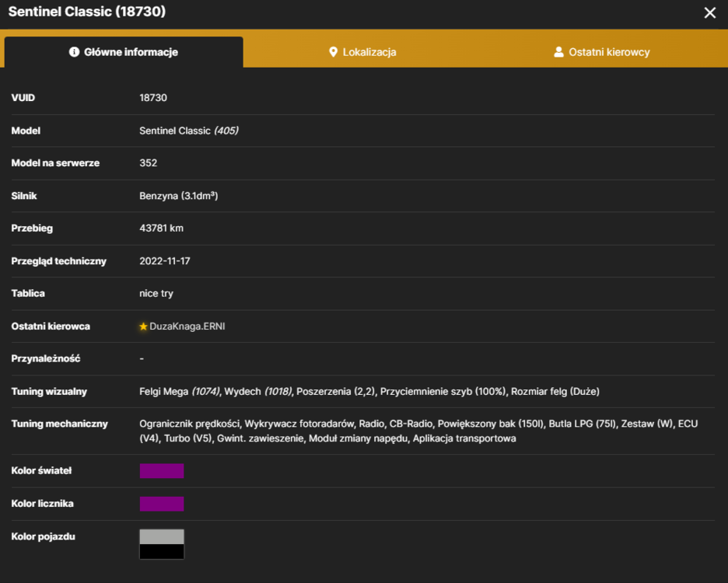Click the gold star beside DuzaKnaga.ERNI
728x583 pixels.
[x=143, y=326]
